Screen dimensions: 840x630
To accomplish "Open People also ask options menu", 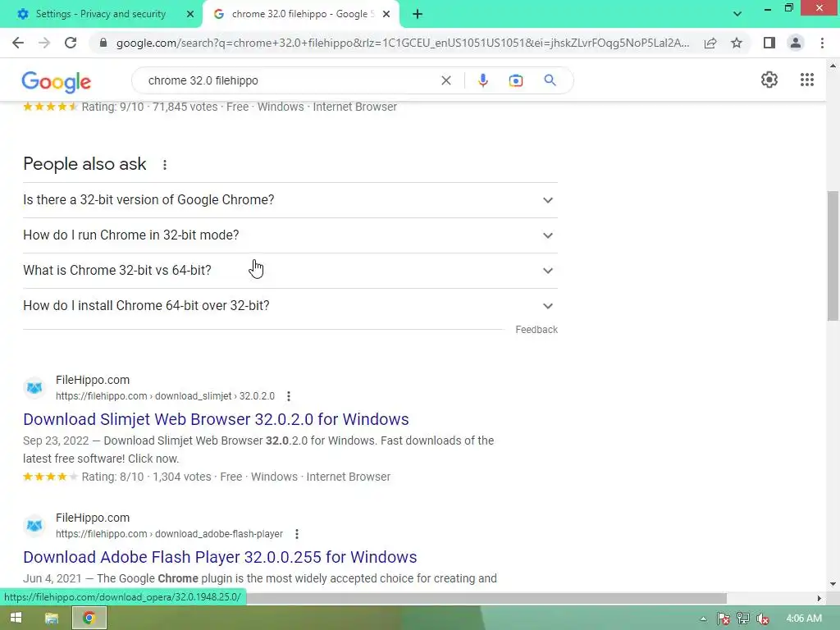I will coord(164,164).
